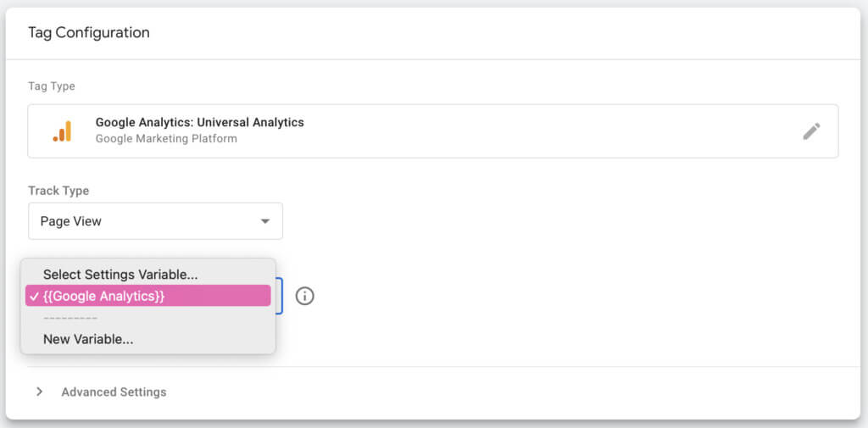
Task: Click the dashed separator in the dropdown
Action: [70, 318]
